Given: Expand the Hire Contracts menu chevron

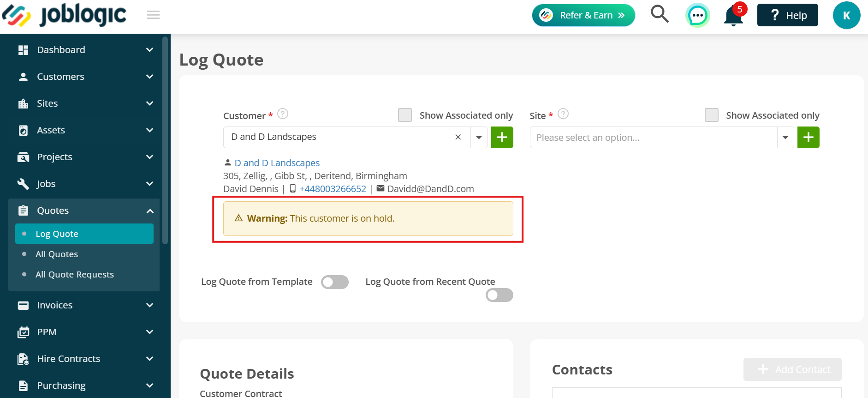Looking at the screenshot, I should pyautogui.click(x=149, y=359).
